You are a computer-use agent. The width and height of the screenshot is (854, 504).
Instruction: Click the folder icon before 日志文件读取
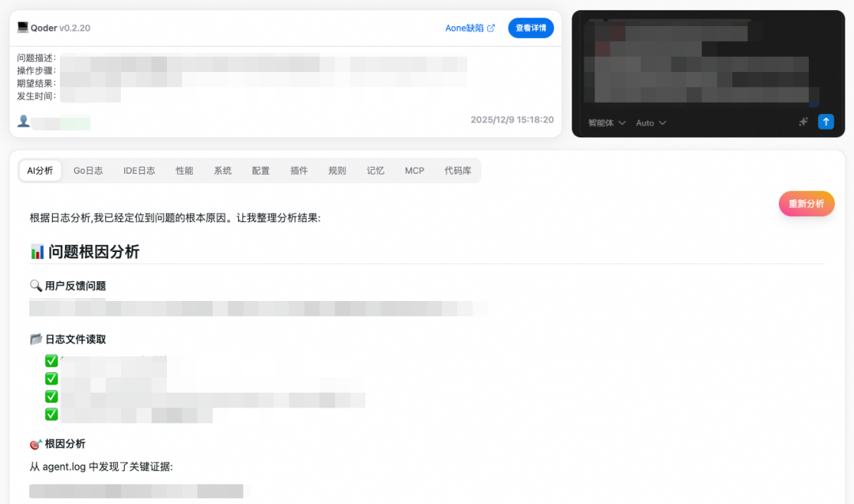(x=36, y=339)
